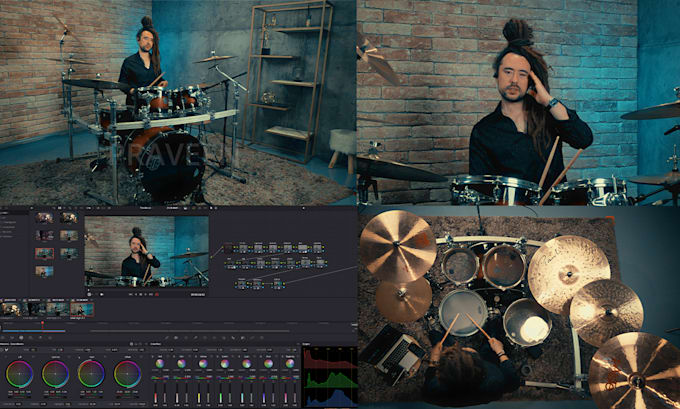The image size is (680, 409).
Task: Select the last node in bottom node row
Action: pyautogui.click(x=278, y=284)
